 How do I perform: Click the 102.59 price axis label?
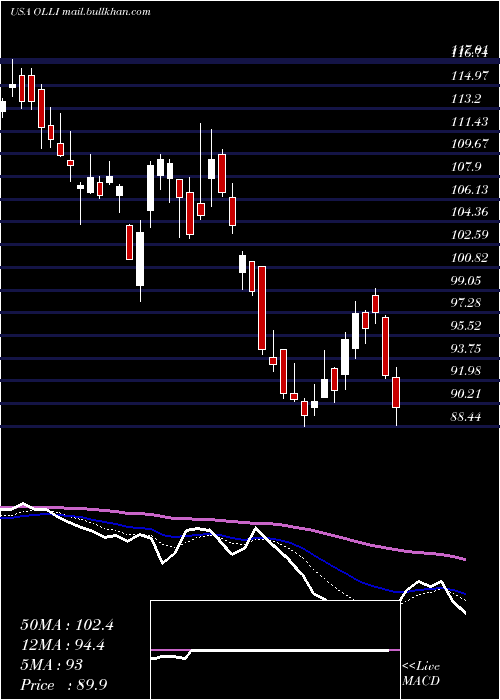pos(469,235)
